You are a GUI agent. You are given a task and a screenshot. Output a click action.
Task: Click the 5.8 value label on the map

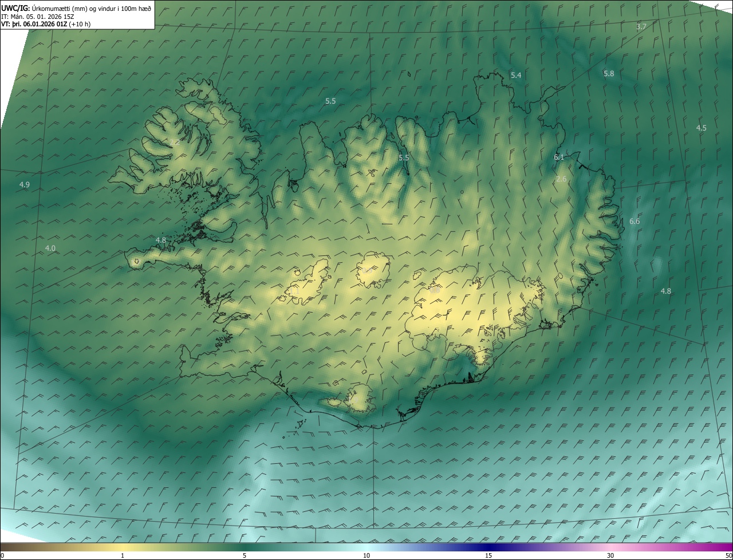pyautogui.click(x=609, y=73)
